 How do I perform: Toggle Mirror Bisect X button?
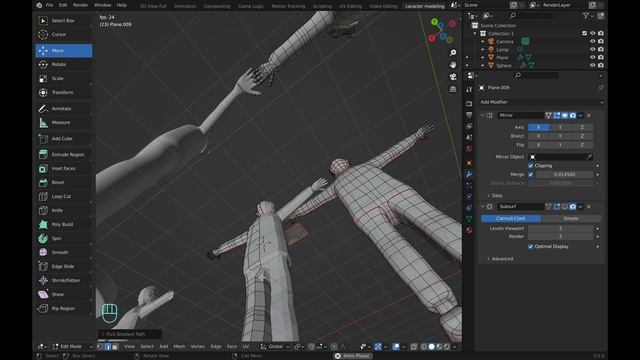[x=538, y=136]
